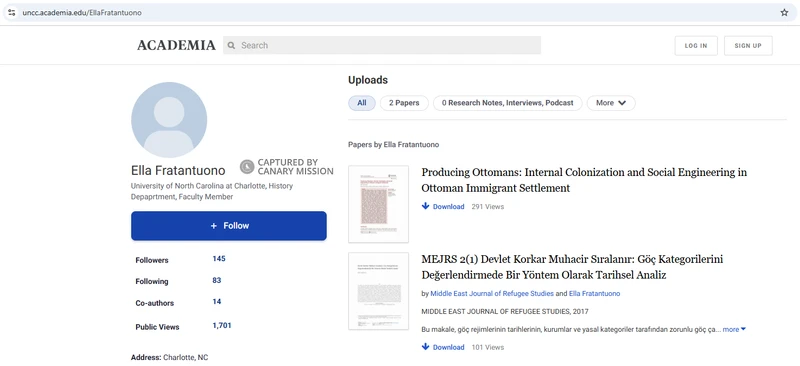800x366 pixels.
Task: Click the LOG IN button
Action: coord(696,45)
